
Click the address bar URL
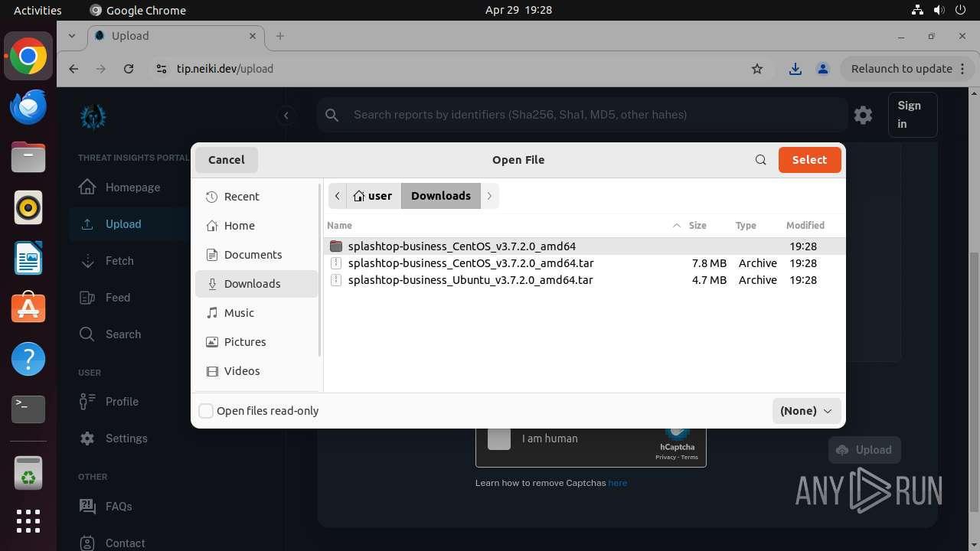point(225,69)
